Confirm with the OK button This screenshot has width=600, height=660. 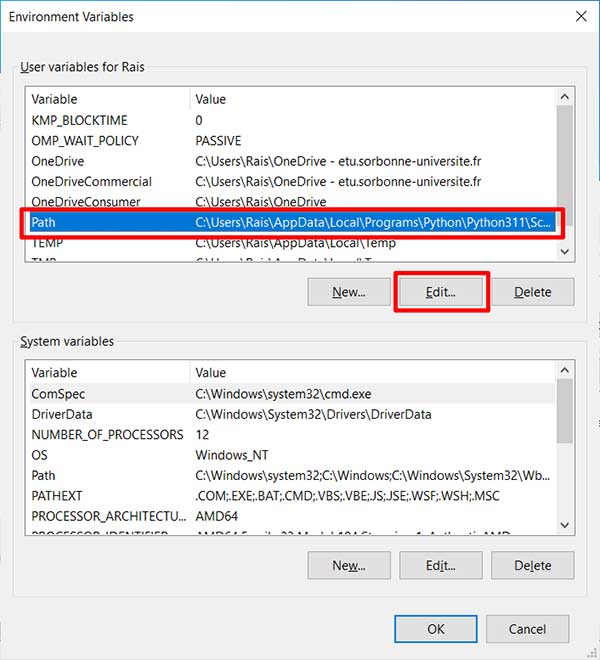pos(436,629)
